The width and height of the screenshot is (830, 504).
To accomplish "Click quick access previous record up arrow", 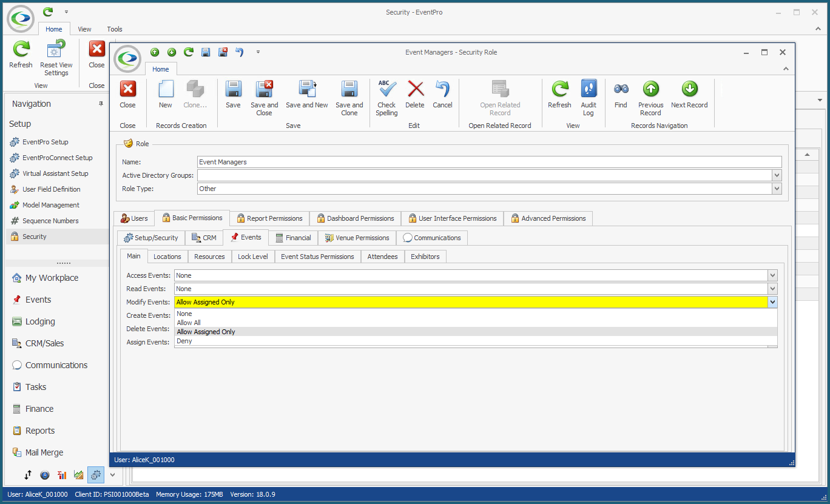I will click(155, 52).
